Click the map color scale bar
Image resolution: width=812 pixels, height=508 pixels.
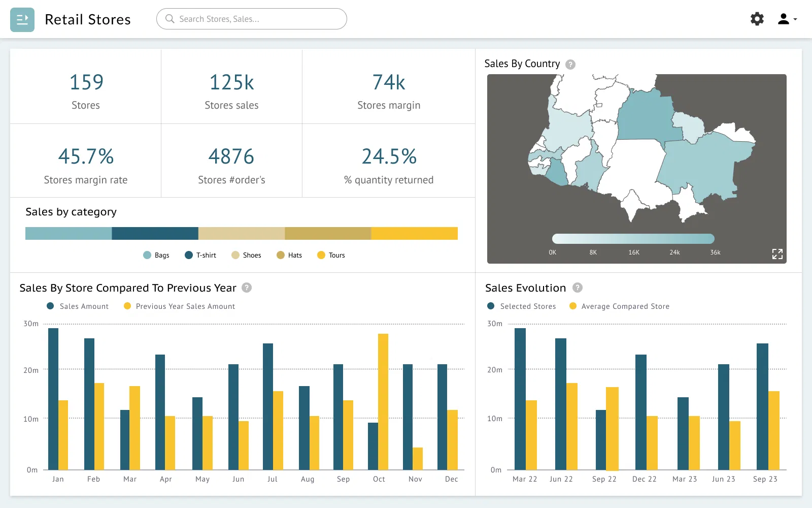(633, 239)
